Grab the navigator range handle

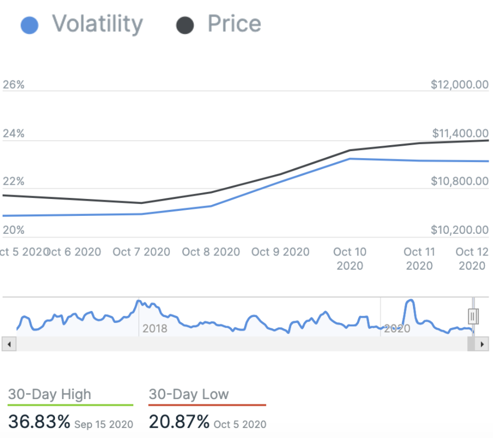coord(473,316)
